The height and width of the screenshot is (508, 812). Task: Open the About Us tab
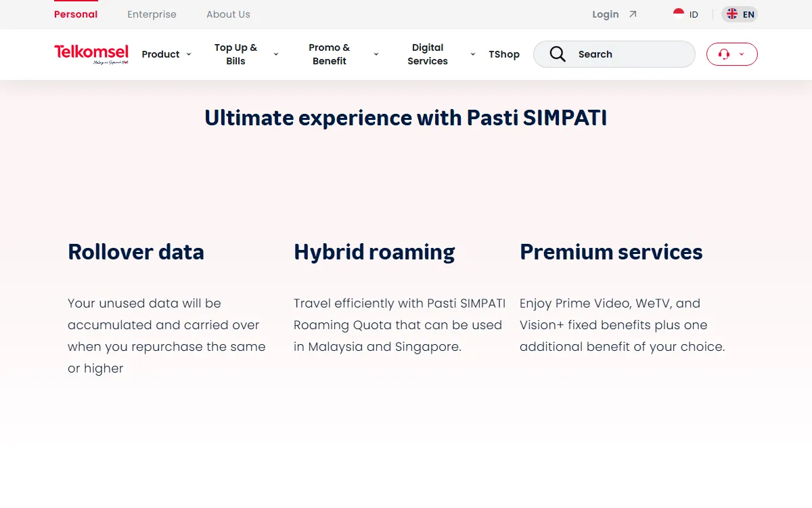point(228,14)
